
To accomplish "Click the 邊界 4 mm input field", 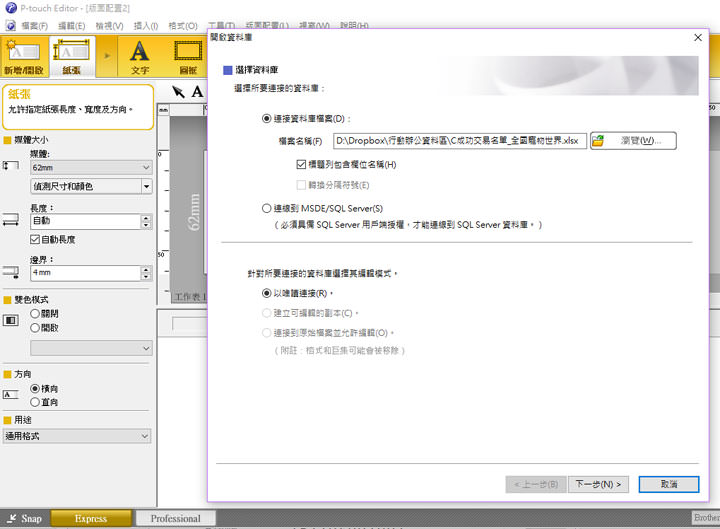I will [86, 273].
